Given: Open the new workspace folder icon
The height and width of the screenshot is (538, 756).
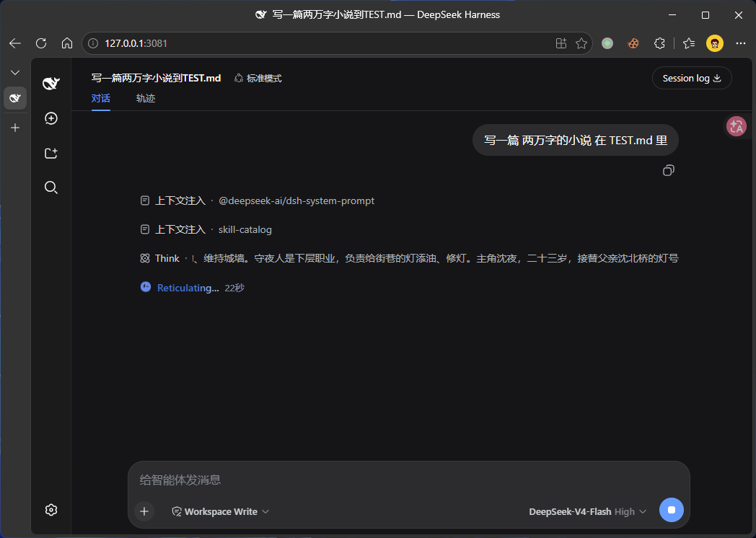Looking at the screenshot, I should pyautogui.click(x=51, y=154).
